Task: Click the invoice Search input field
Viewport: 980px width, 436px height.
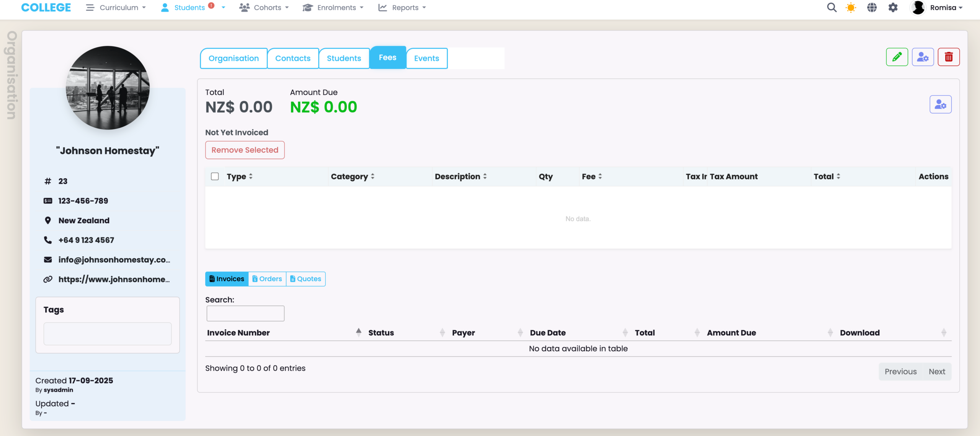Action: [x=245, y=313]
